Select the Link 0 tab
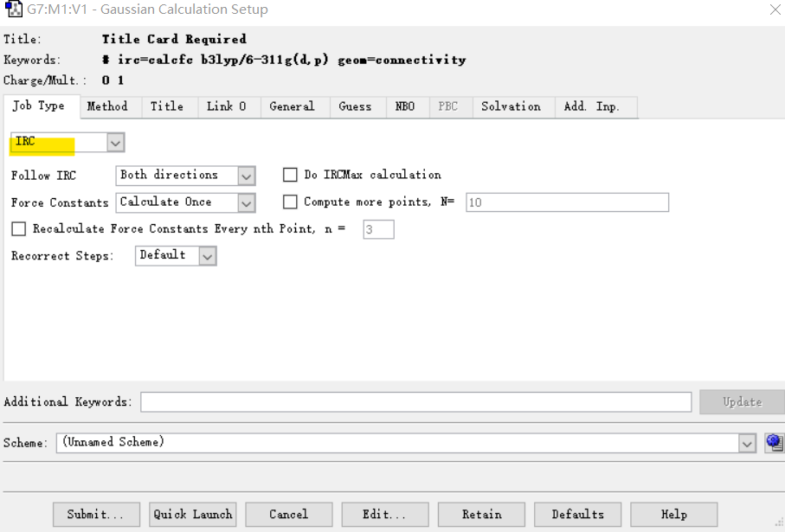This screenshot has height=532, width=785. [226, 106]
